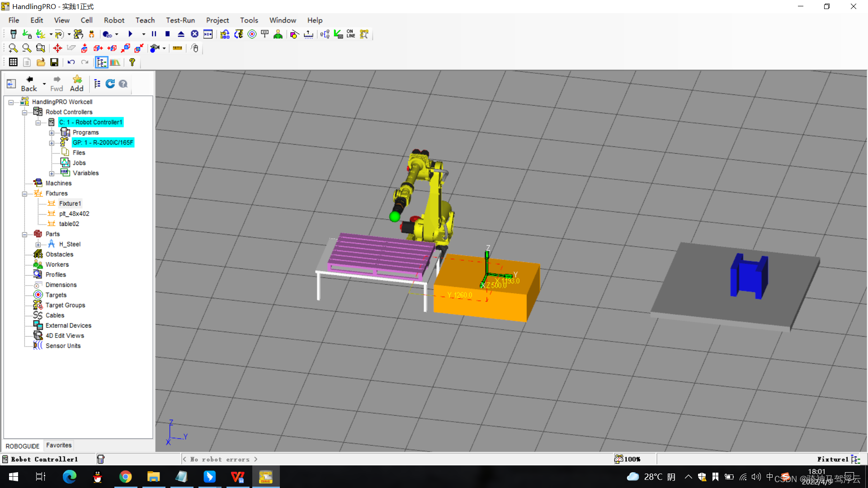Click the open folder icon
Viewport: 868px width, 488px height.
41,62
